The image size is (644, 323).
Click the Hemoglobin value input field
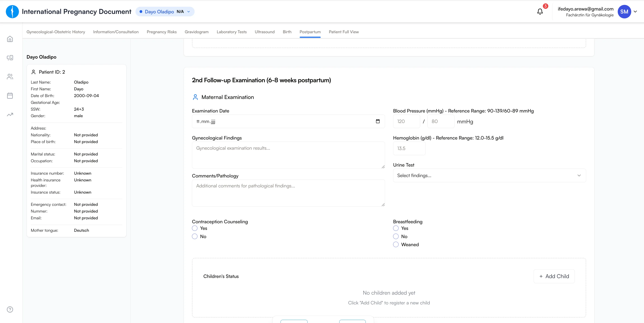(409, 148)
